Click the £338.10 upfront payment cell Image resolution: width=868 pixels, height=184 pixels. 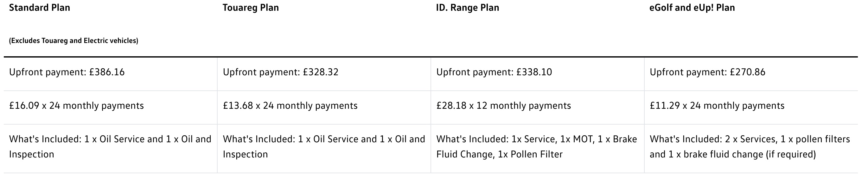pos(538,74)
